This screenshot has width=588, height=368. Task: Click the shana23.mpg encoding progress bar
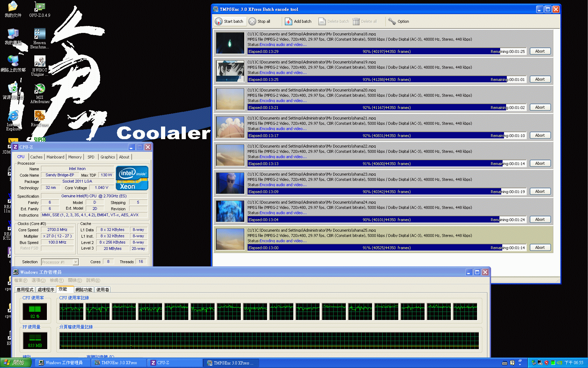[x=386, y=192]
